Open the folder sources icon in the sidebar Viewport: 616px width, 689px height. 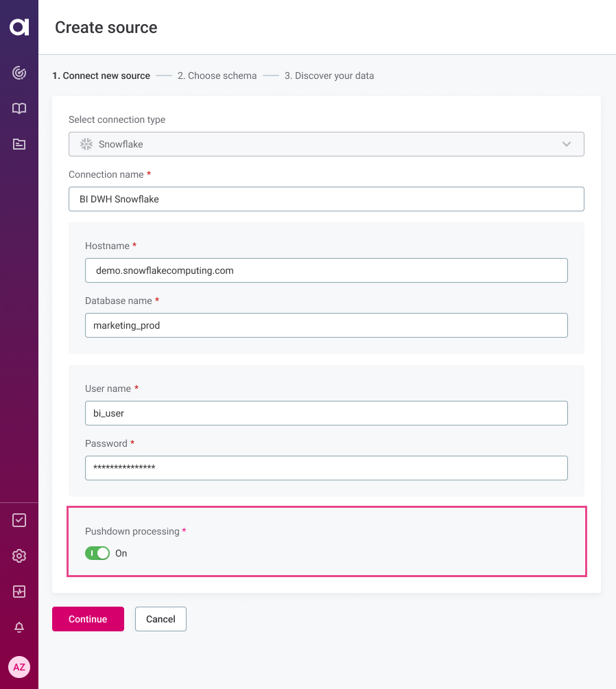click(x=19, y=144)
